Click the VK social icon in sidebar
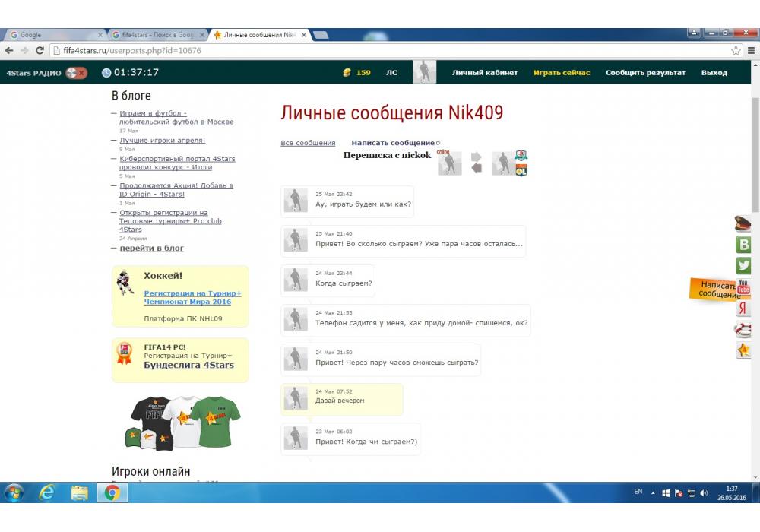The image size is (760, 532). [743, 245]
